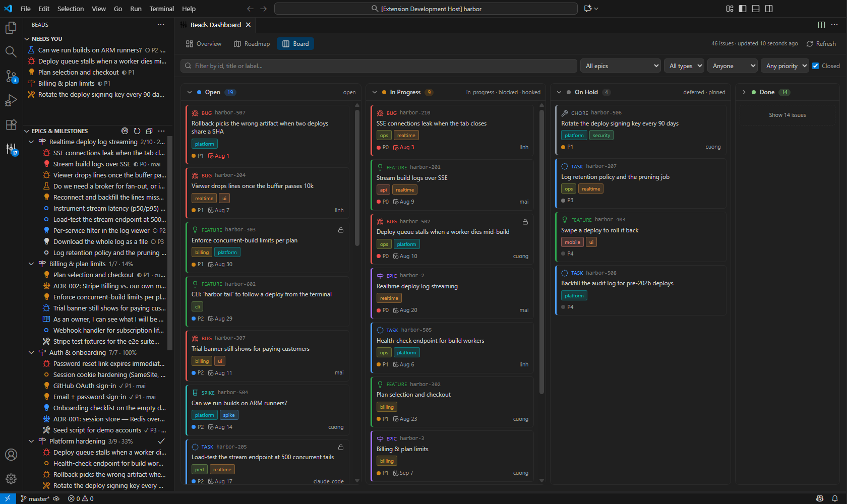The image size is (847, 504).
Task: Click the Go Back arrow in title bar
Action: pos(250,9)
